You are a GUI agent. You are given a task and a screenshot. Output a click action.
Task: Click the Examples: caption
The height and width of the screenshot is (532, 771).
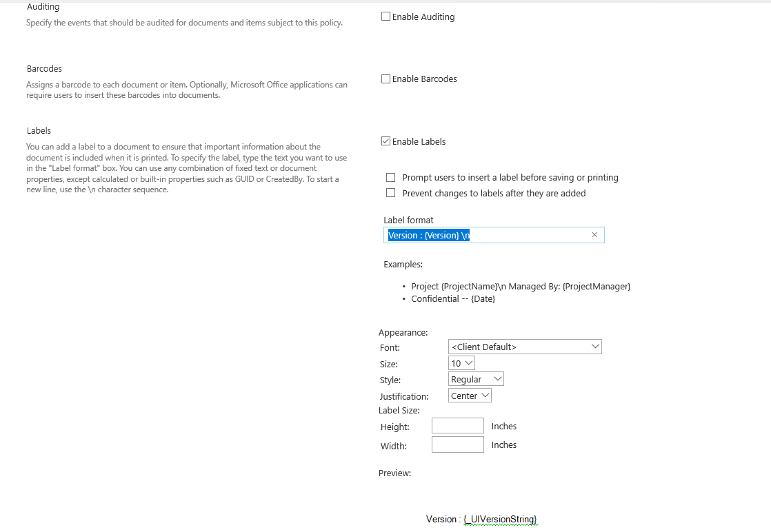(x=403, y=265)
